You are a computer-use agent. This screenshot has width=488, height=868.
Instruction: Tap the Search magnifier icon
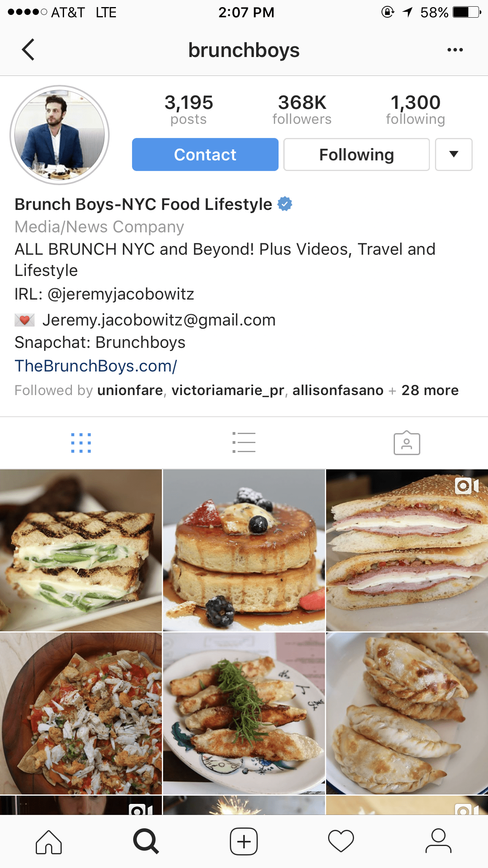tap(146, 842)
